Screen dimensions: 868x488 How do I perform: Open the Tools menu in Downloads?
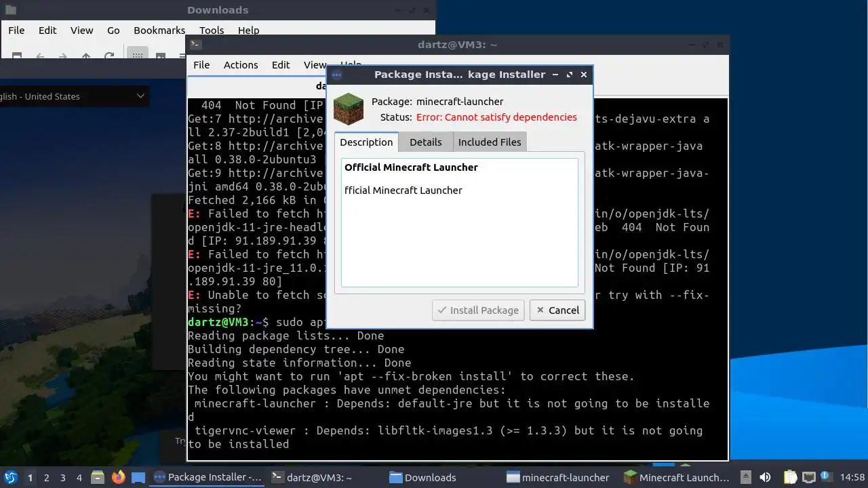coord(212,30)
